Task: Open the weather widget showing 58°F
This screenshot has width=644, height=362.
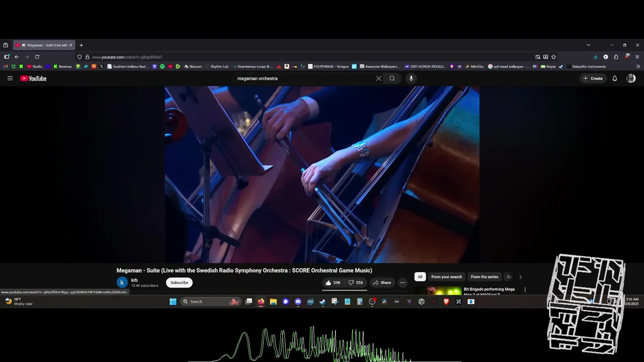Action: pos(19,302)
